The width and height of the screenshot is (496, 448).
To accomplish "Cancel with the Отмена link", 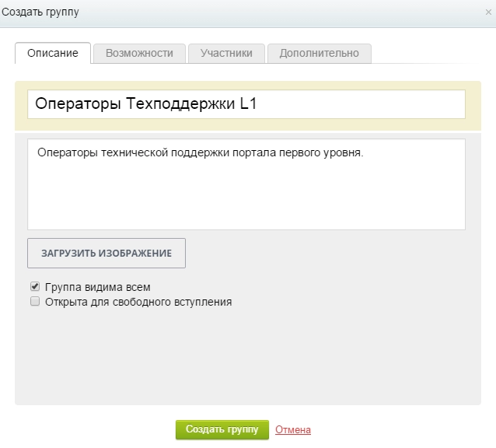I will tap(293, 429).
